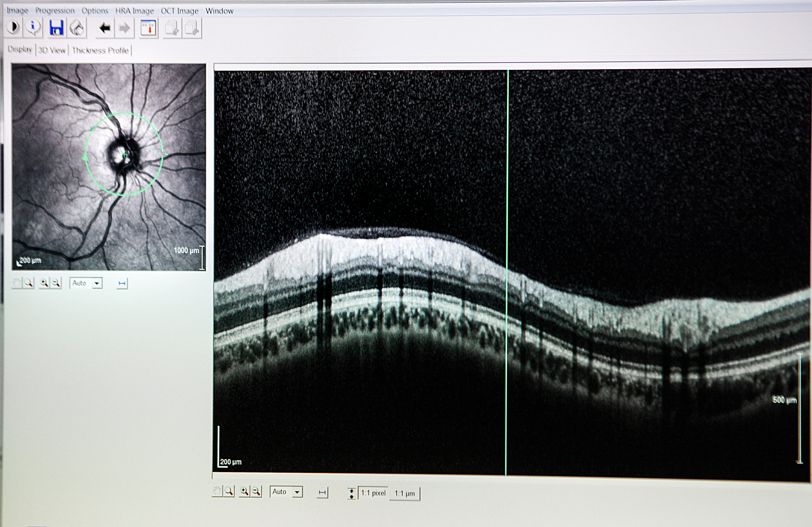Save the current image using the floppy disk icon

point(57,29)
